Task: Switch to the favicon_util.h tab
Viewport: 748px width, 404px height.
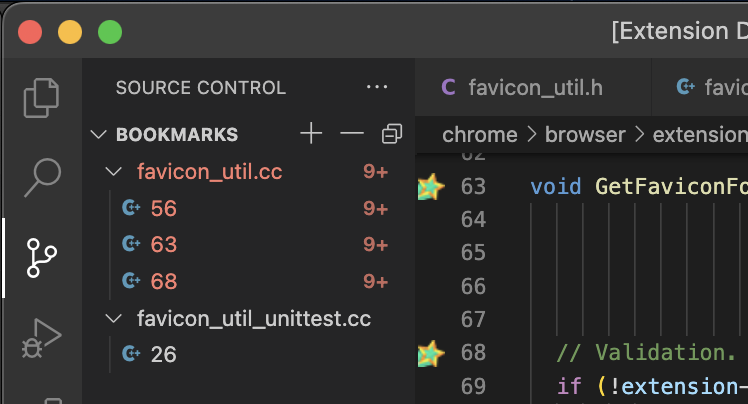Action: (522, 88)
